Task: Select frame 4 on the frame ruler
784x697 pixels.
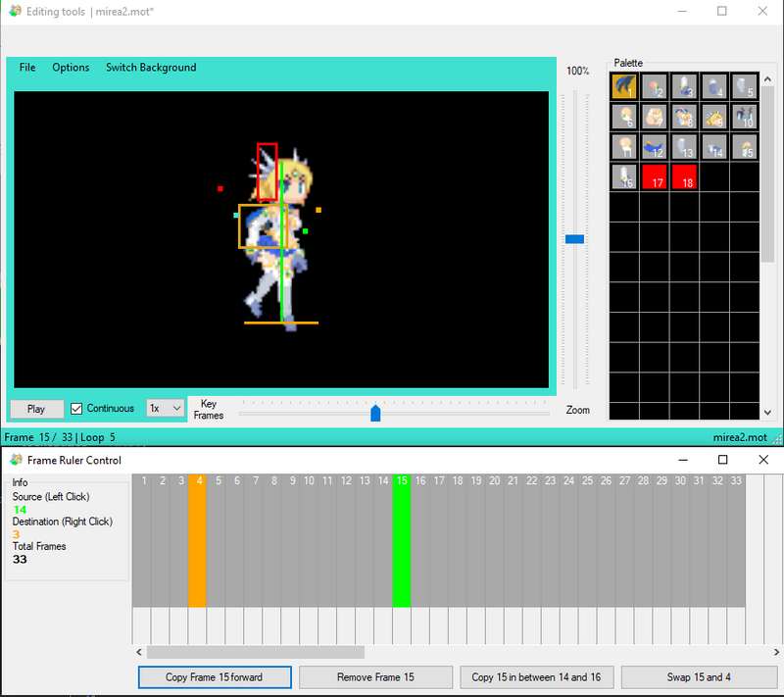Action: (197, 540)
